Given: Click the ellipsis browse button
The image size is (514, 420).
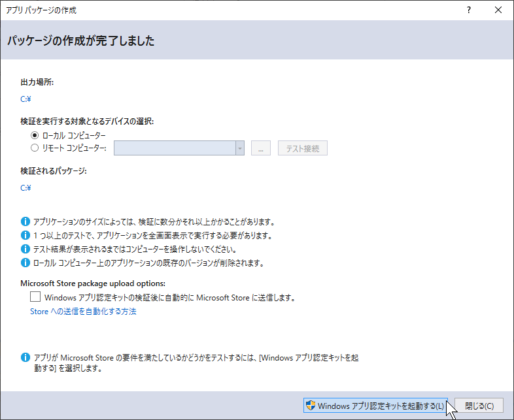Looking at the screenshot, I should pyautogui.click(x=261, y=148).
